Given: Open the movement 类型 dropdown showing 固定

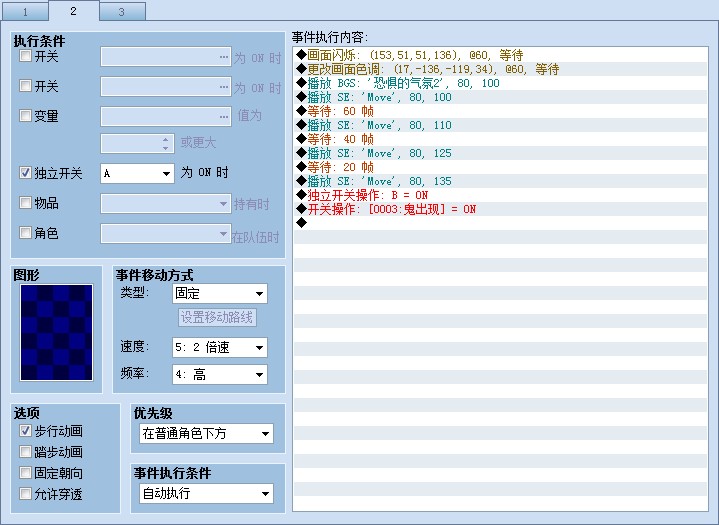Looking at the screenshot, I should point(220,293).
